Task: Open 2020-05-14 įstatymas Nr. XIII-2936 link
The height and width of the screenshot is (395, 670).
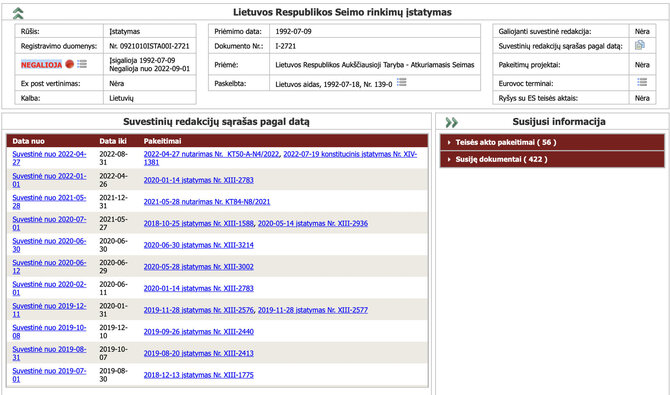Action: pyautogui.click(x=313, y=223)
